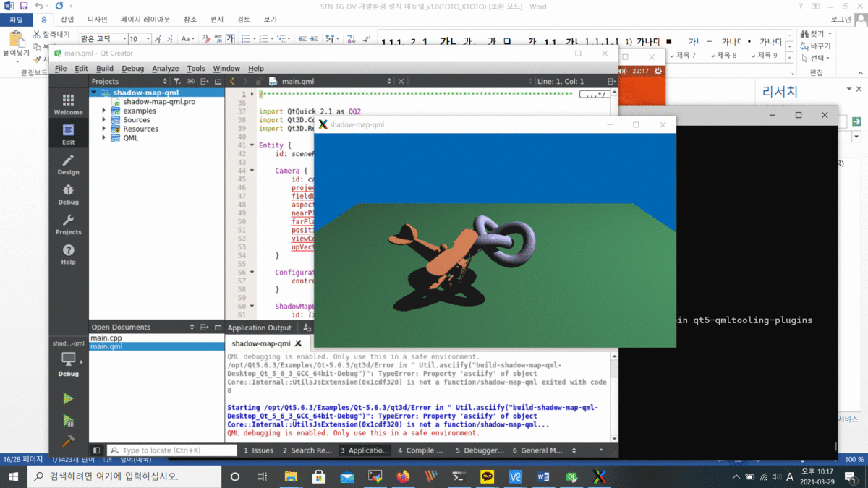Viewport: 868px width, 488px height.
Task: Open Firefox from the Windows taskbar
Action: (x=403, y=477)
